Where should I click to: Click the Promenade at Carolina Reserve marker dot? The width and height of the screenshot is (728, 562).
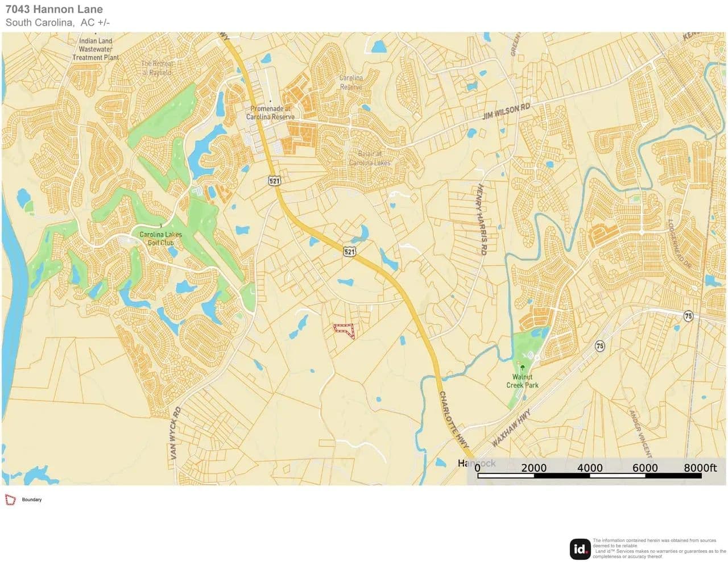(x=270, y=101)
